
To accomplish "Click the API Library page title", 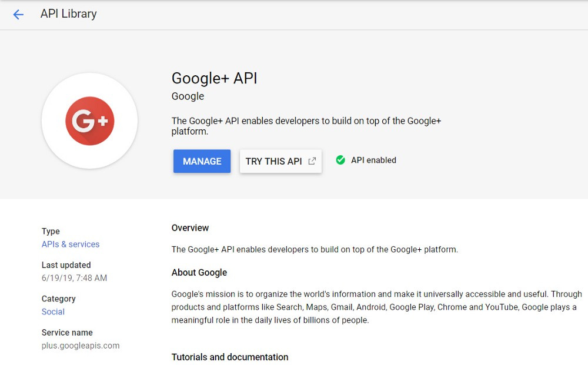I will pyautogui.click(x=69, y=14).
